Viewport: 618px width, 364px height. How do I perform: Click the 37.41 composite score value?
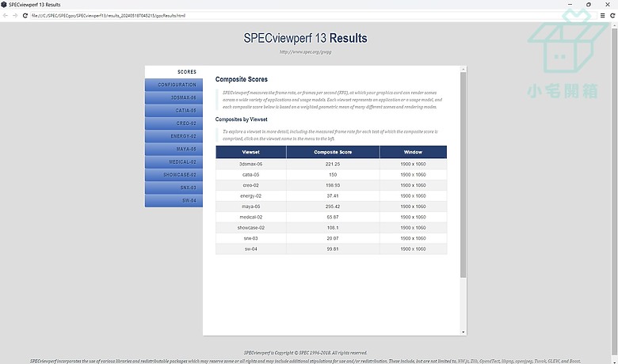(333, 196)
